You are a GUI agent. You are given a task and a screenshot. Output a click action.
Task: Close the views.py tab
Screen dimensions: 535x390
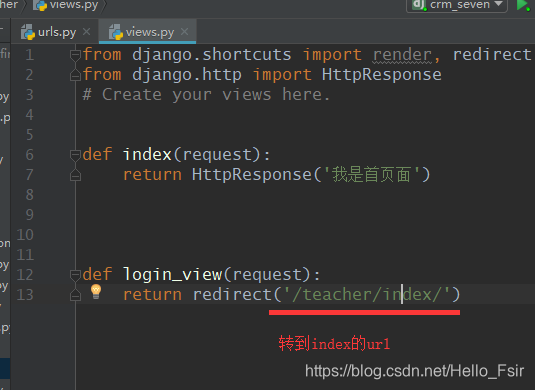(185, 32)
